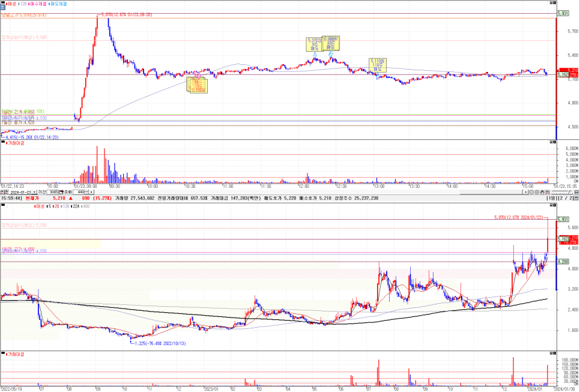Click the settings icon at the upper price chart's top-right
Viewport: 580px width, 392px height.
(x=551, y=2)
